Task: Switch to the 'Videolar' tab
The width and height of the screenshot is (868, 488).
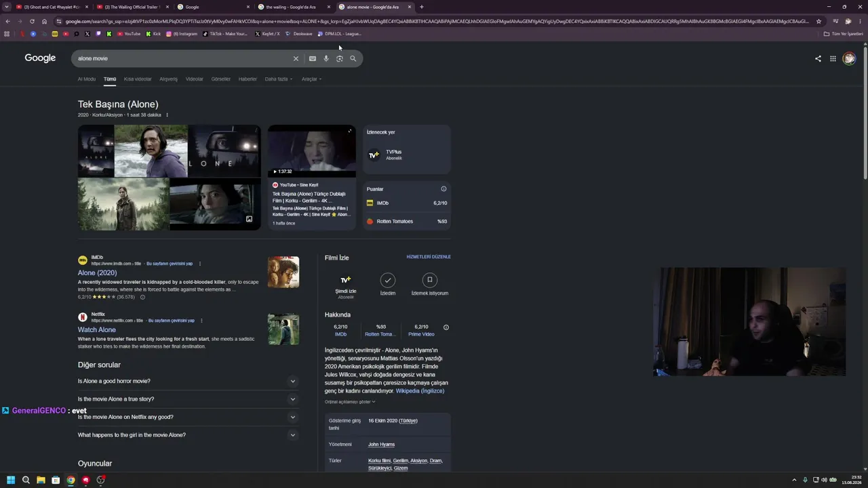Action: 195,79
